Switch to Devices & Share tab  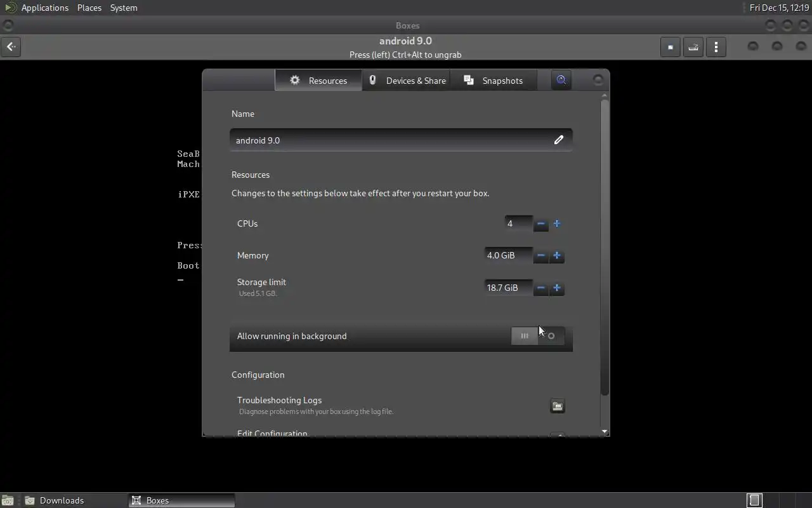click(x=407, y=80)
